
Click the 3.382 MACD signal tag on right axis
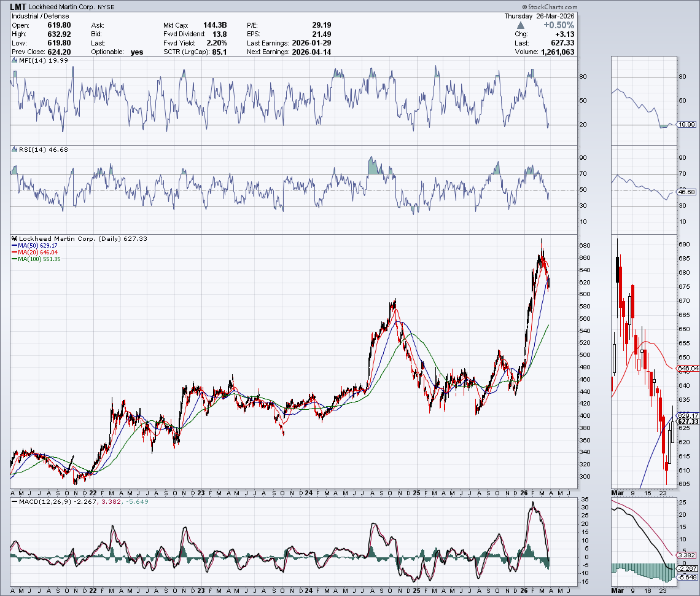tap(686, 555)
